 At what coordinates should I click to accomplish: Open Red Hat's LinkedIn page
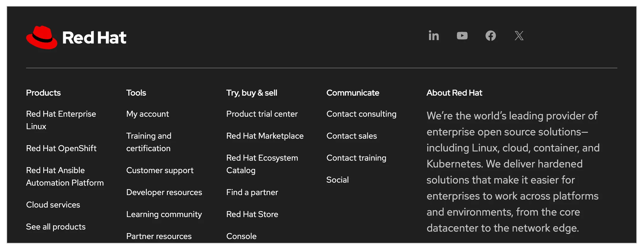433,36
